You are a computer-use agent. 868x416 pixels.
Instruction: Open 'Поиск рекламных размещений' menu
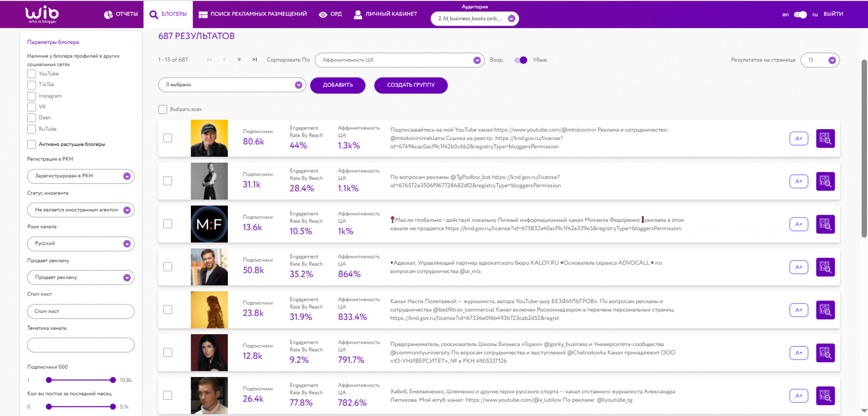(x=253, y=14)
